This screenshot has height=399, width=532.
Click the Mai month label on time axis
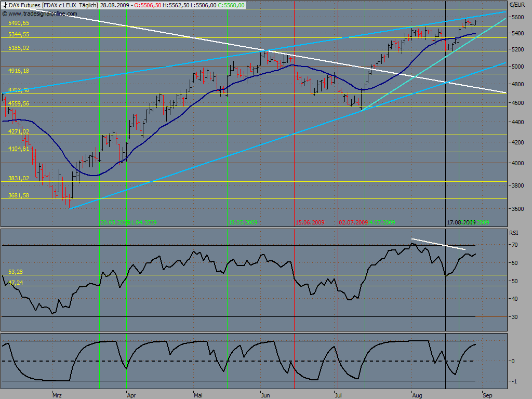198,395
